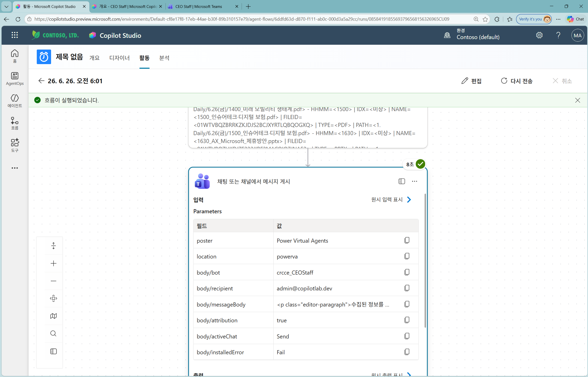The width and height of the screenshot is (588, 377).
Task: Open the Flows (흐름) sidebar item
Action: 15,123
